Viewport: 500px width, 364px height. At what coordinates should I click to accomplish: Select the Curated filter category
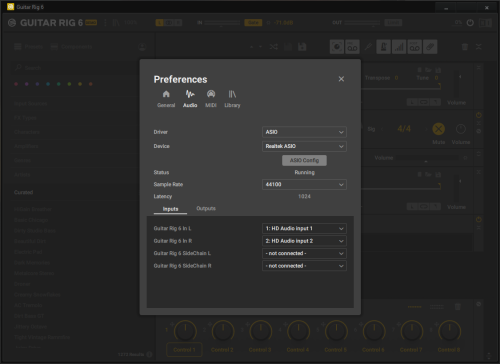click(x=23, y=192)
